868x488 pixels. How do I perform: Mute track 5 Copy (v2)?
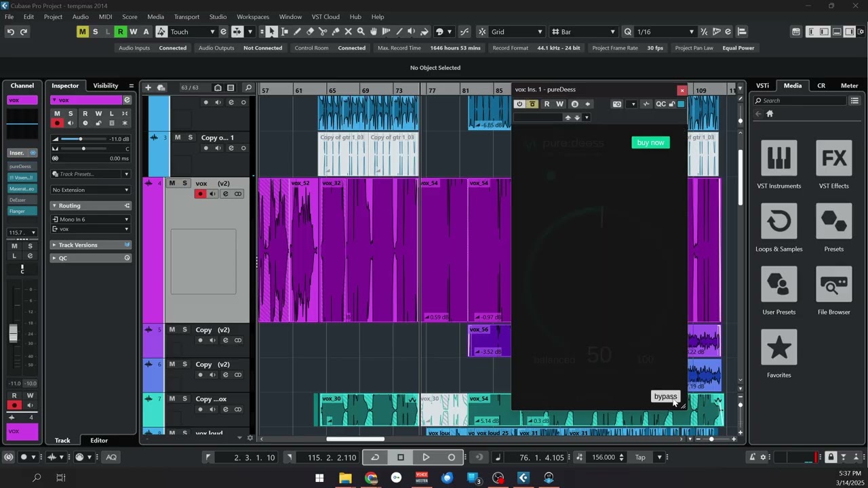pos(172,329)
